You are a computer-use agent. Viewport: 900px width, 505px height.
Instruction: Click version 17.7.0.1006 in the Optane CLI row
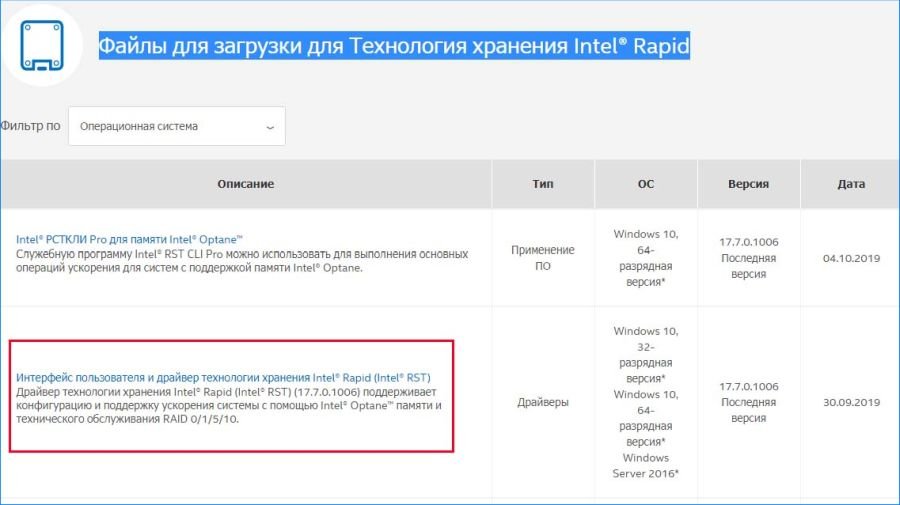(748, 242)
